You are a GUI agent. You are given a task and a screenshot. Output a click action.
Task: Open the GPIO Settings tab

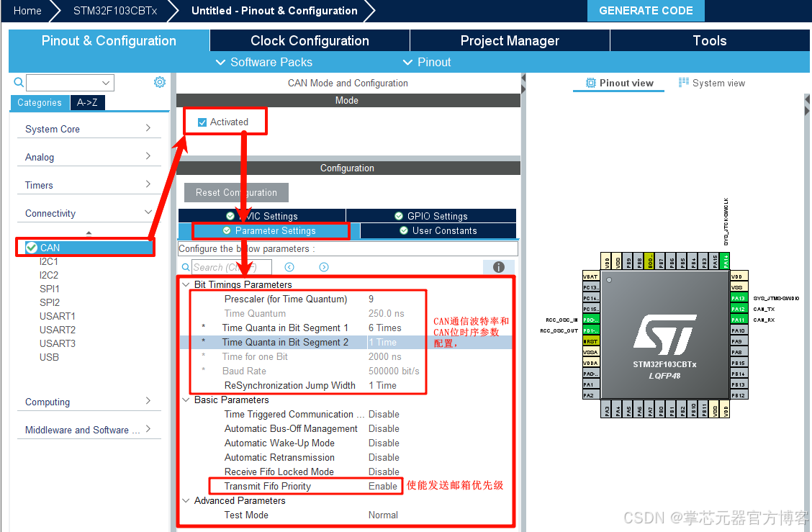(x=431, y=215)
